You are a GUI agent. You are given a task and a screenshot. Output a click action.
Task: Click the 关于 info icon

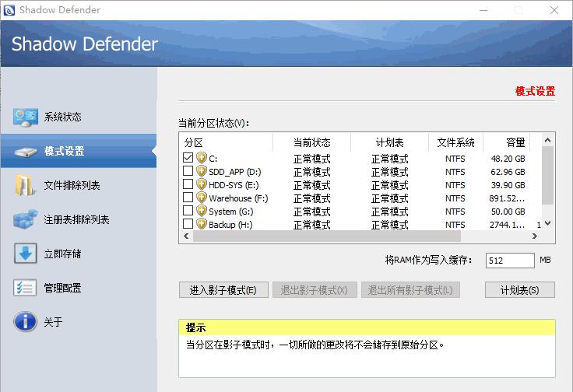click(x=25, y=321)
